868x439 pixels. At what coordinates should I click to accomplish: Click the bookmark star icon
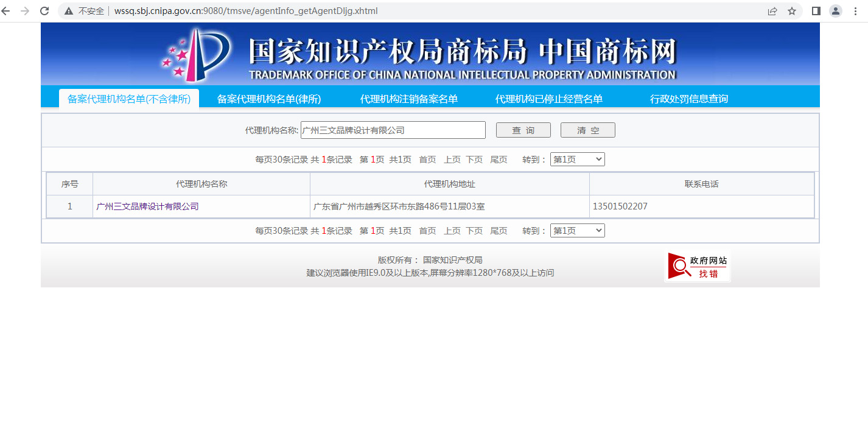point(792,10)
